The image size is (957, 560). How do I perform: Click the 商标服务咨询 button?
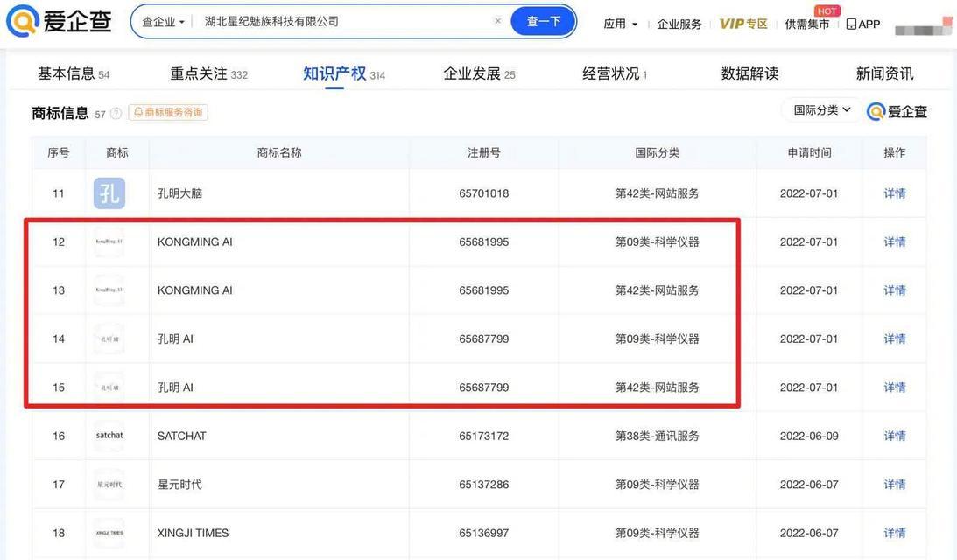point(168,112)
